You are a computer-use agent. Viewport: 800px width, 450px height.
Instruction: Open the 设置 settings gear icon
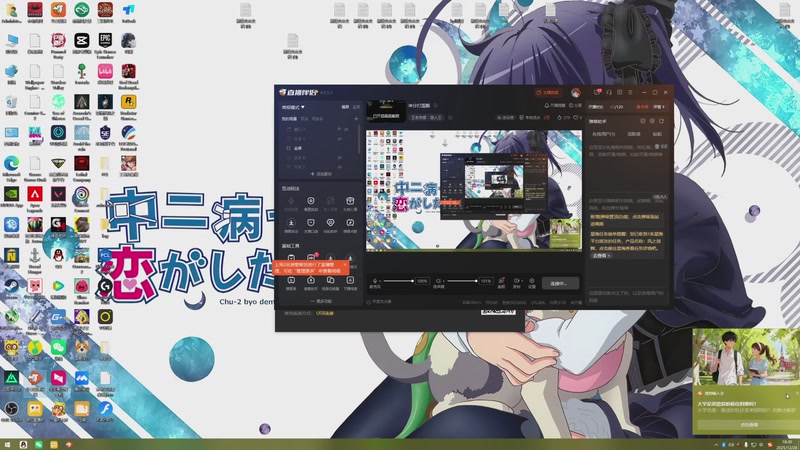[532, 282]
